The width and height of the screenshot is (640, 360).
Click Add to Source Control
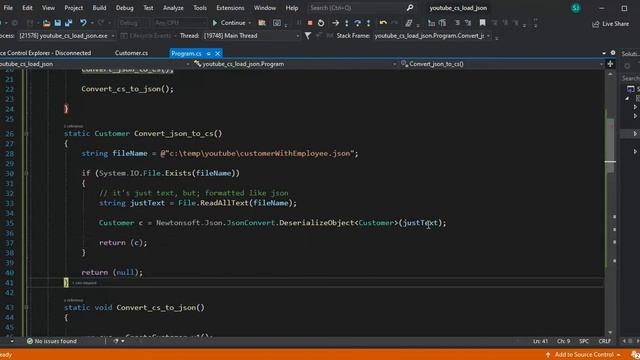point(583,355)
